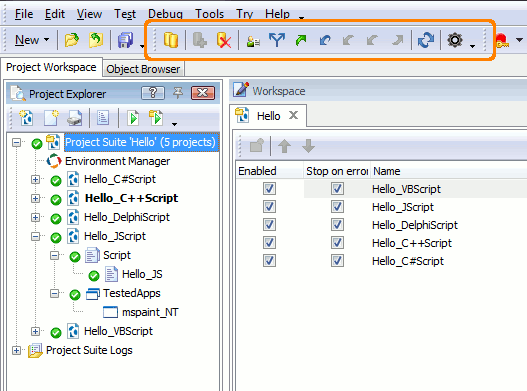Click the blue branch fork icon
Viewport: 527px width, 391px height.
click(x=277, y=40)
